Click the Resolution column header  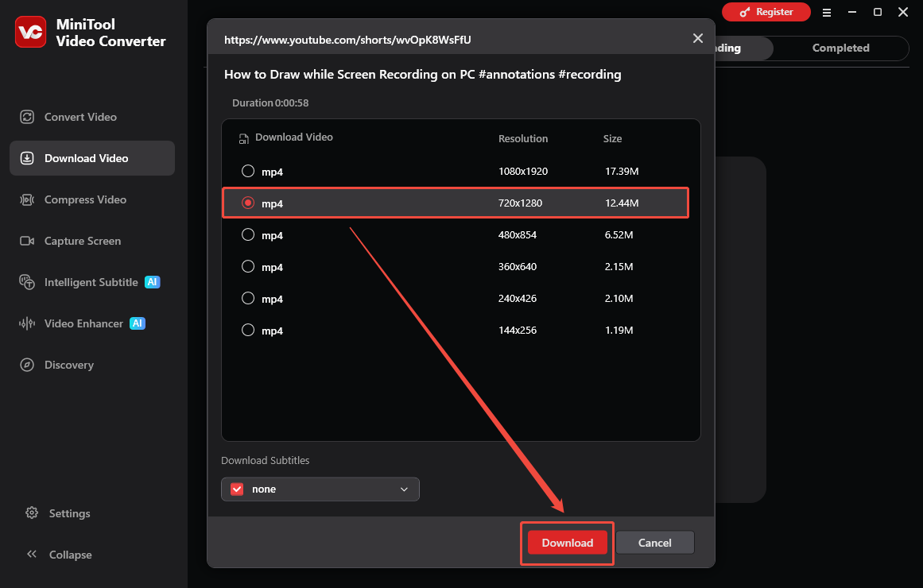(523, 139)
